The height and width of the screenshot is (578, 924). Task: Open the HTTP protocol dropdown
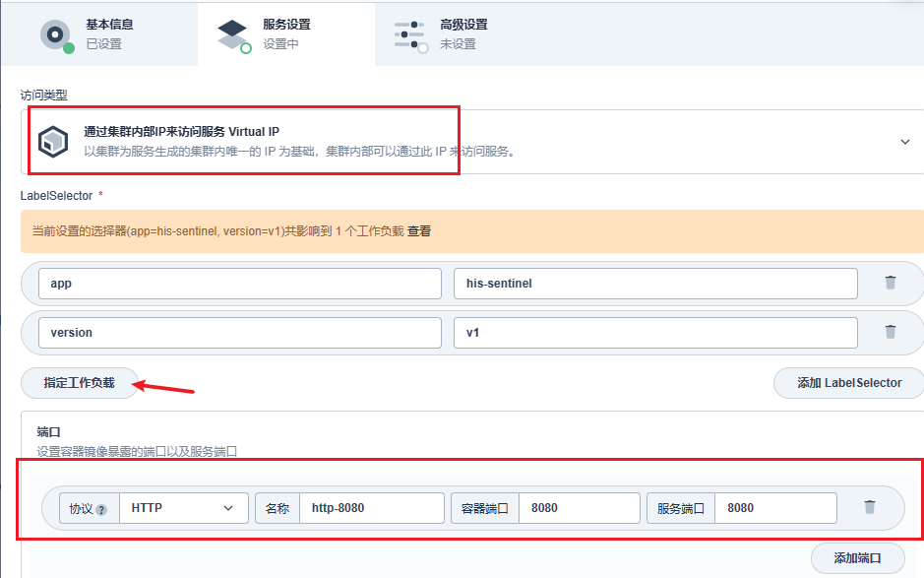(x=183, y=508)
